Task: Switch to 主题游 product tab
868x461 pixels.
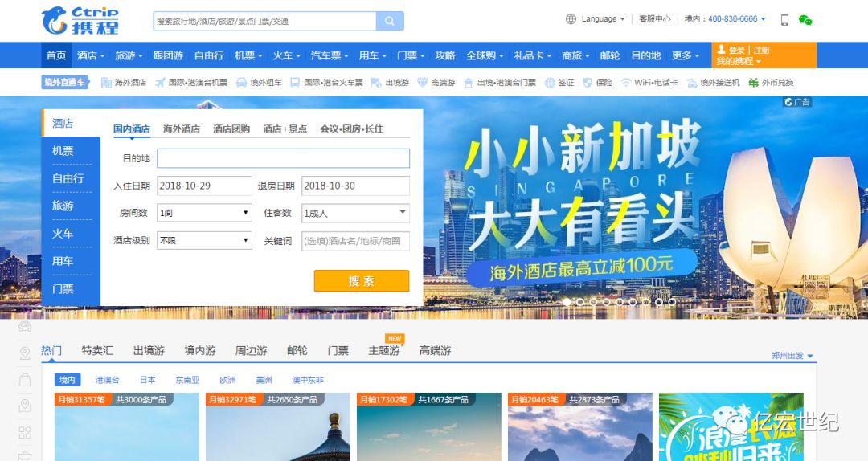Action: [x=383, y=350]
